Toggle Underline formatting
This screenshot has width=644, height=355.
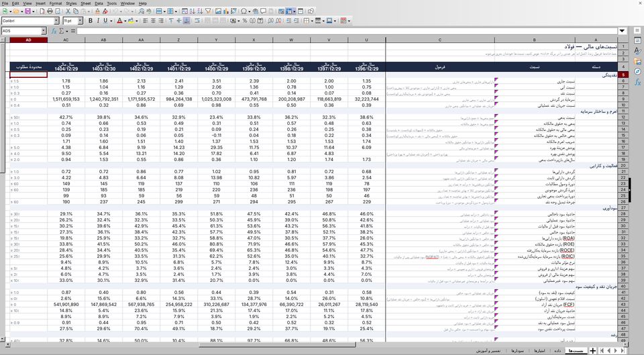105,21
